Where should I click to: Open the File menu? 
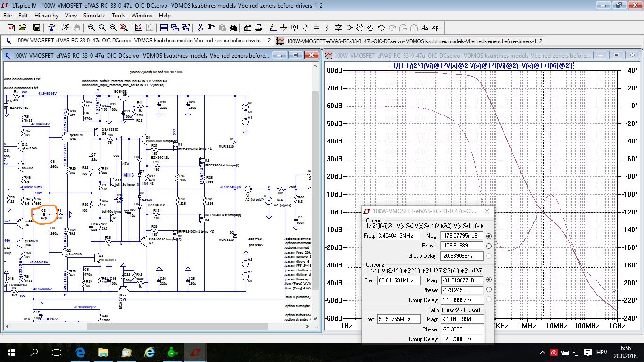coord(8,16)
